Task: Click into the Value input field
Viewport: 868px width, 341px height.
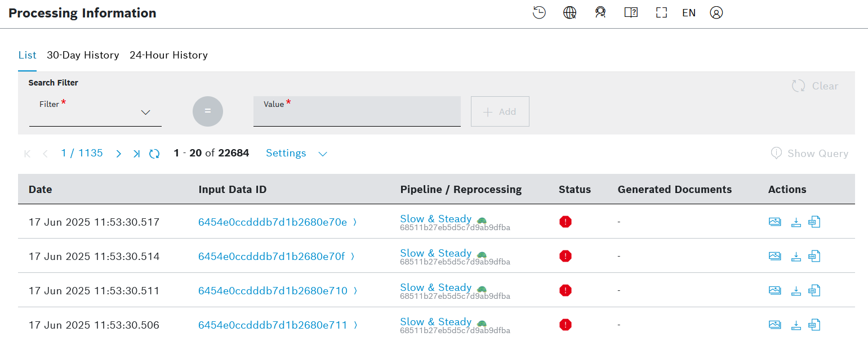Action: coord(357,114)
